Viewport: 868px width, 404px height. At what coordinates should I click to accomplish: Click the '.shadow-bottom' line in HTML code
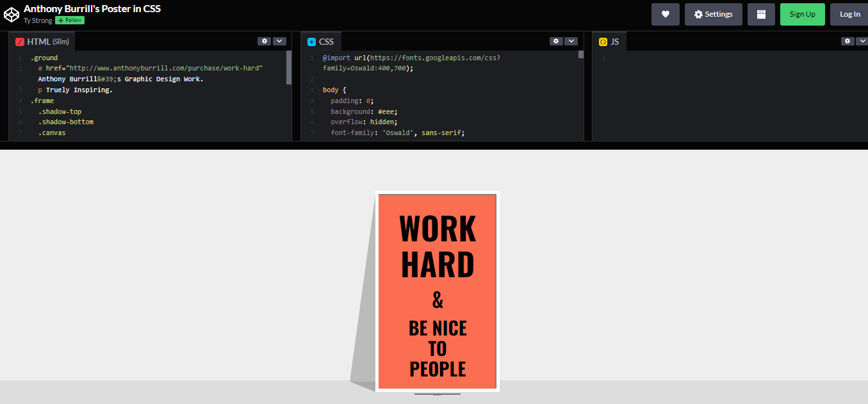pos(65,122)
